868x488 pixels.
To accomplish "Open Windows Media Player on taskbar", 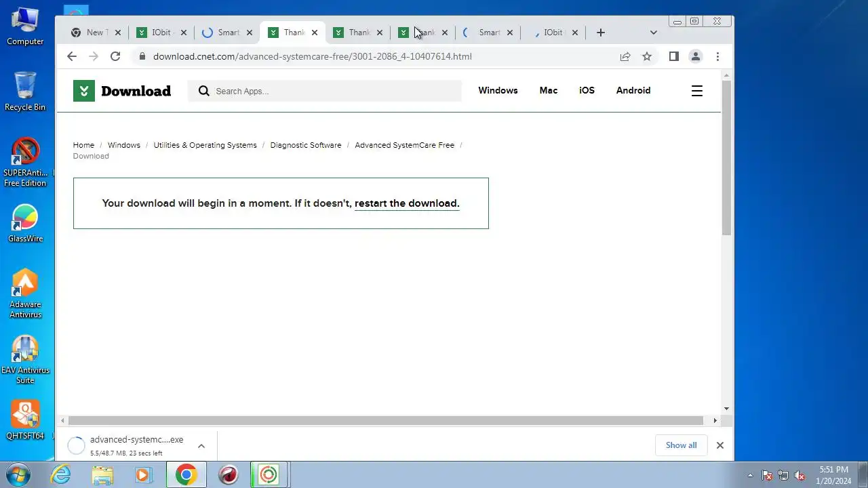I will tap(142, 474).
